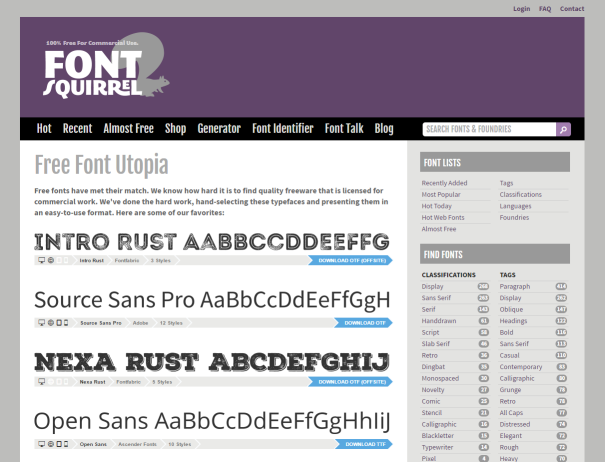Click Open Sans app phone icon
The width and height of the screenshot is (605, 462).
coord(66,444)
